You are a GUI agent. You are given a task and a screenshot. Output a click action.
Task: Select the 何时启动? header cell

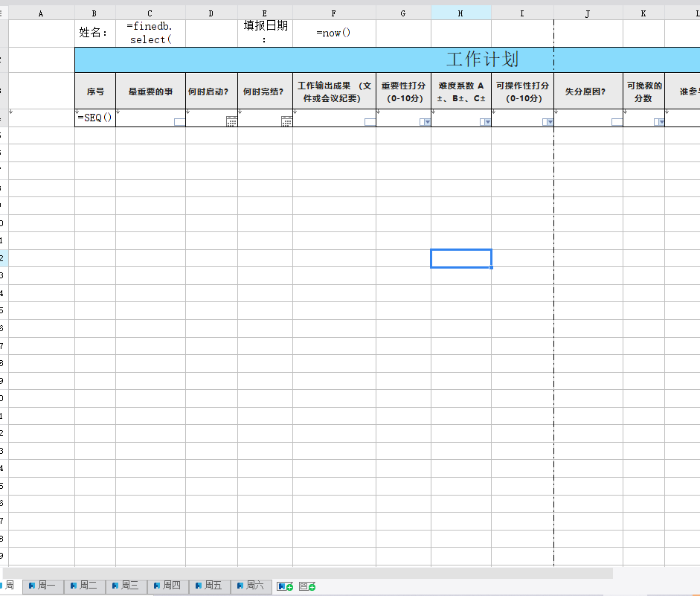[211, 91]
